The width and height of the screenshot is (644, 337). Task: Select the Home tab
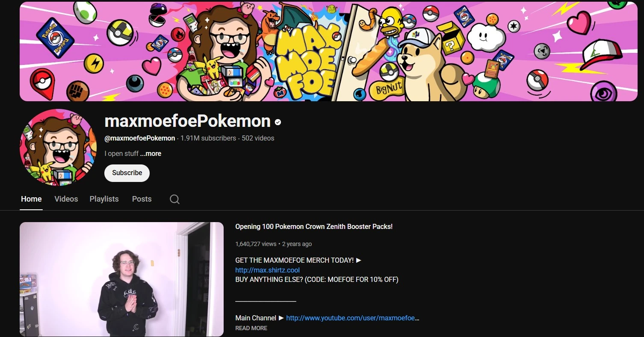pos(31,199)
